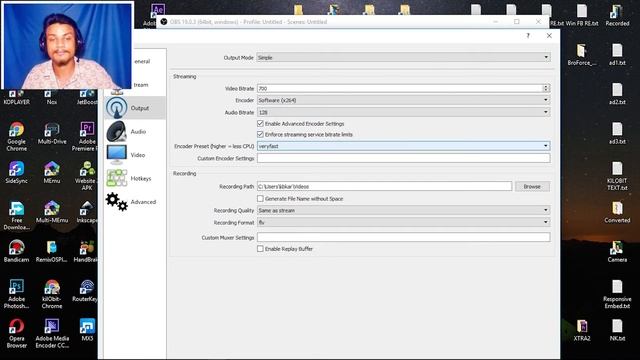Open MEmu desktop shortcut
Screen dimensions: 640x360
(52, 172)
